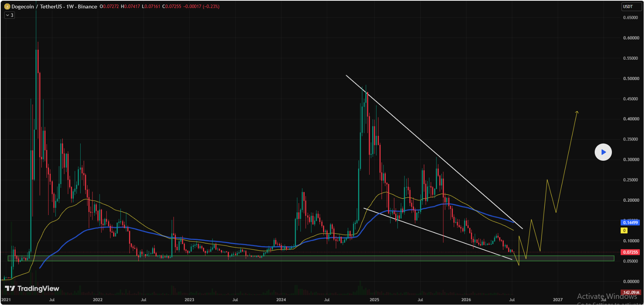The height and width of the screenshot is (305, 644).
Task: Click the 1W interval in chart title
Action: point(70,7)
